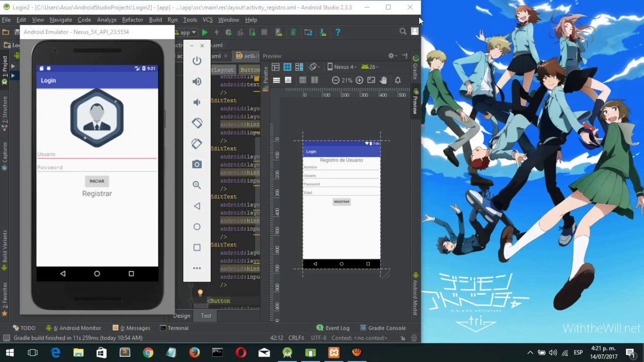Switch to the Design editor tab
644x362 pixels.
tap(182, 316)
